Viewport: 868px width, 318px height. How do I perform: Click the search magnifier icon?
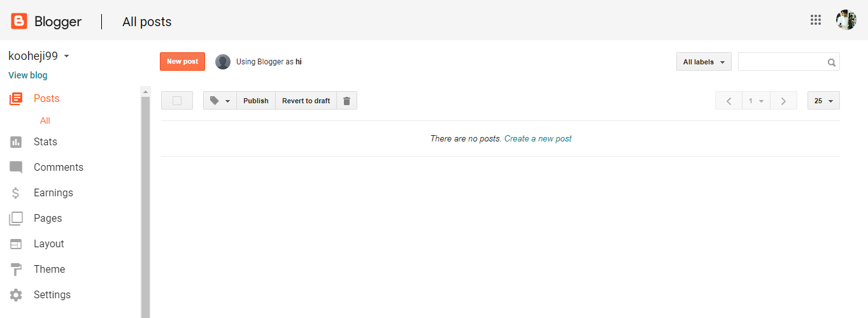tap(831, 62)
